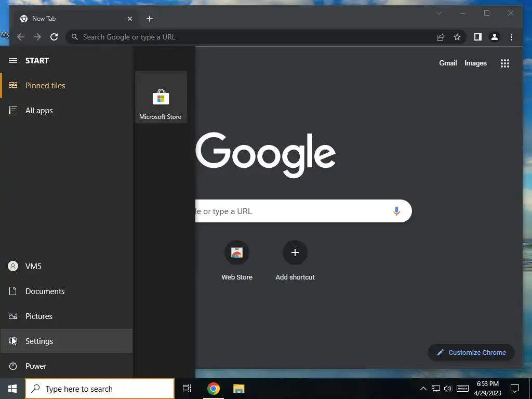Viewport: 532px width, 399px height.
Task: Toggle Chrome's side panel
Action: coord(478,37)
